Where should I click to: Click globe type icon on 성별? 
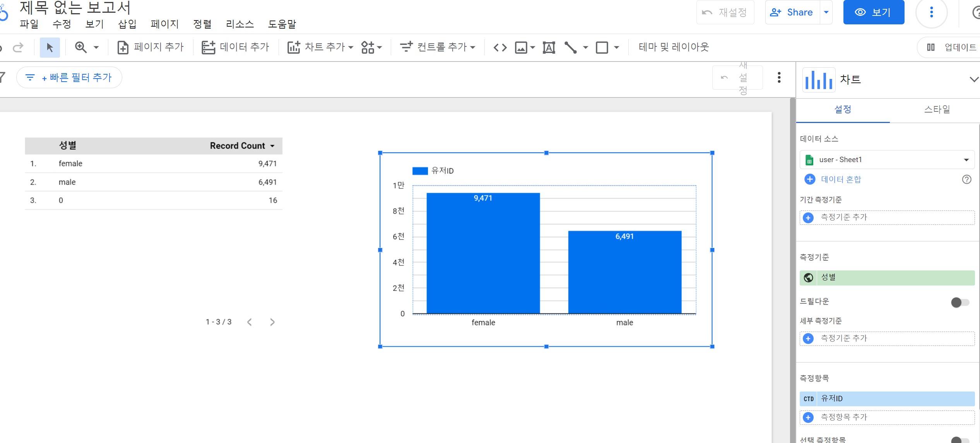[x=808, y=277]
